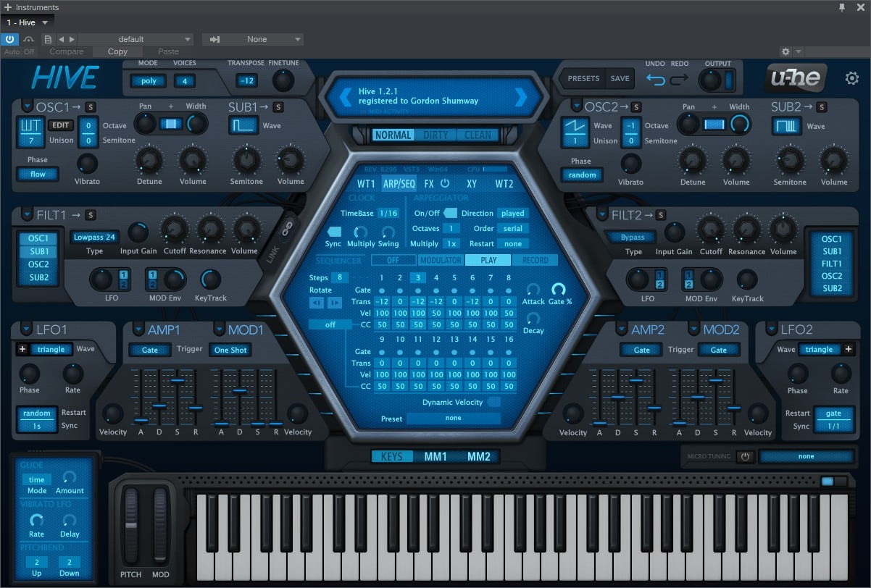Toggle the FX power switch

click(x=445, y=184)
